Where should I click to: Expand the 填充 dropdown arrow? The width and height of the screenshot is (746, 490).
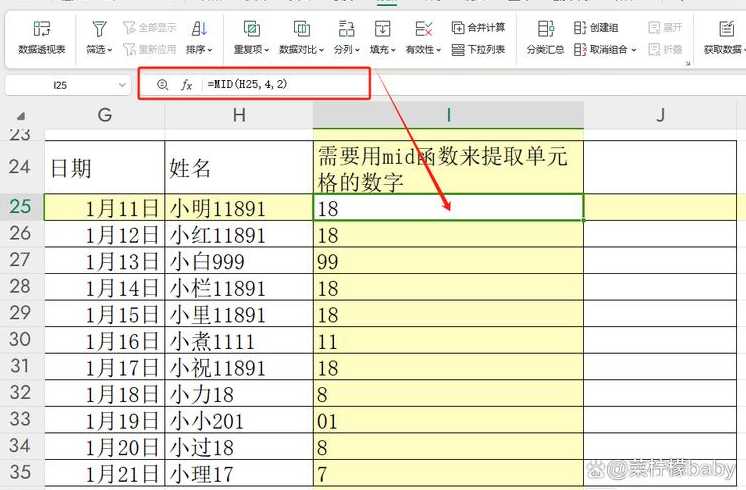[393, 50]
